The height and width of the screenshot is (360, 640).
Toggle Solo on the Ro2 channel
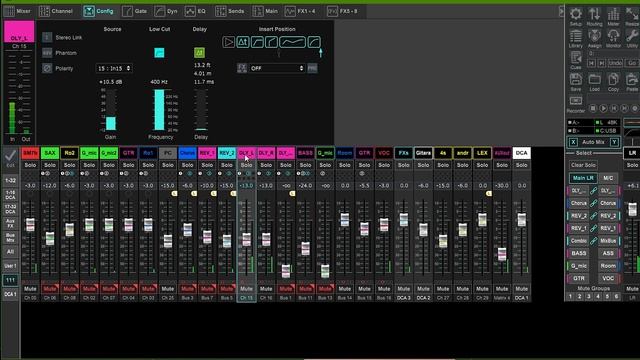point(69,165)
